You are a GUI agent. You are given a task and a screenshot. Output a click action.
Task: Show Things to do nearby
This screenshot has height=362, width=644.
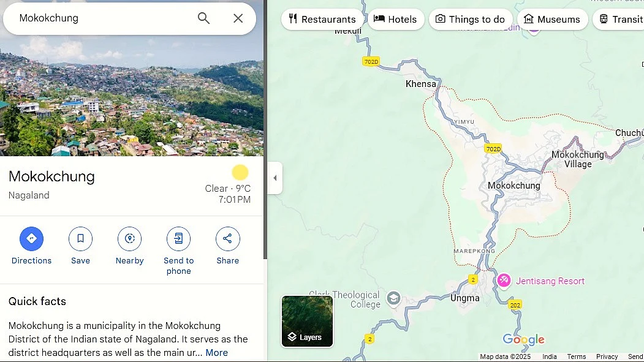tap(471, 19)
